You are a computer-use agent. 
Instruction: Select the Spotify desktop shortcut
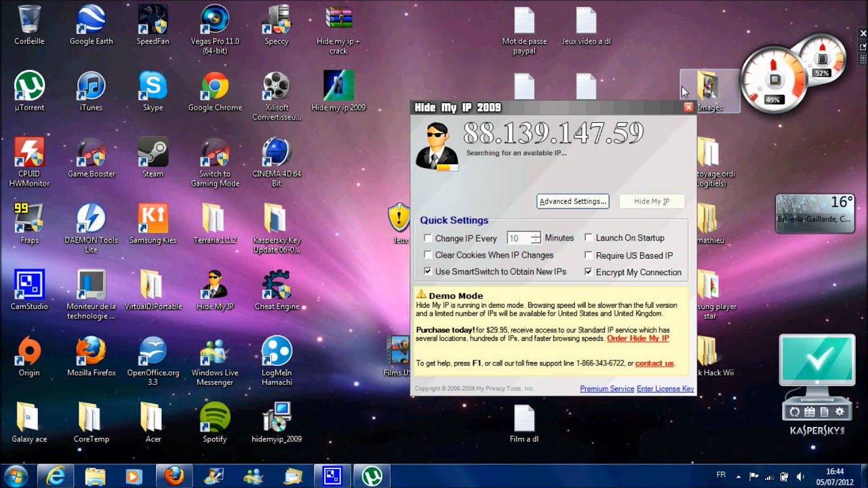215,424
